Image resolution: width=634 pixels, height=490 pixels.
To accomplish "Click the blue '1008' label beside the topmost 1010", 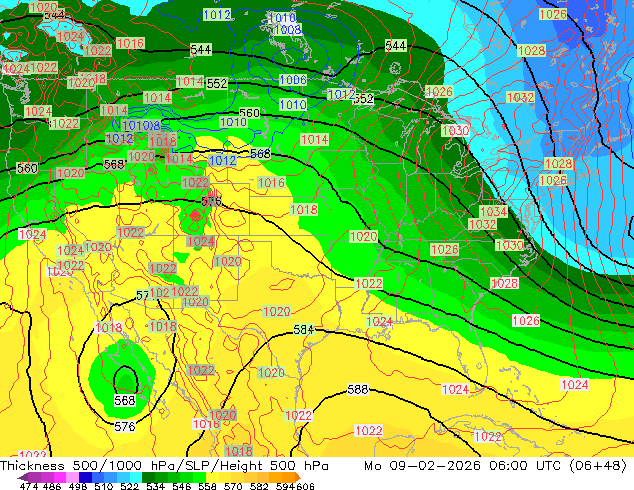I will coord(288,30).
